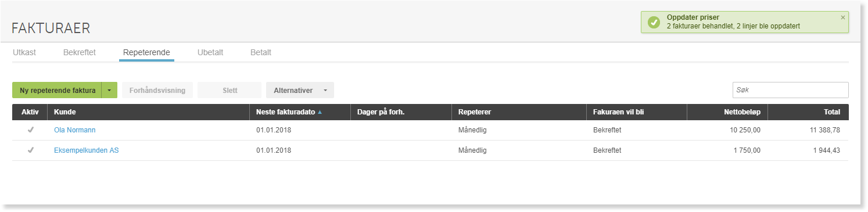Screen dimensions: 868x212
Task: Click net amount 1 750,00
Action: (x=747, y=150)
